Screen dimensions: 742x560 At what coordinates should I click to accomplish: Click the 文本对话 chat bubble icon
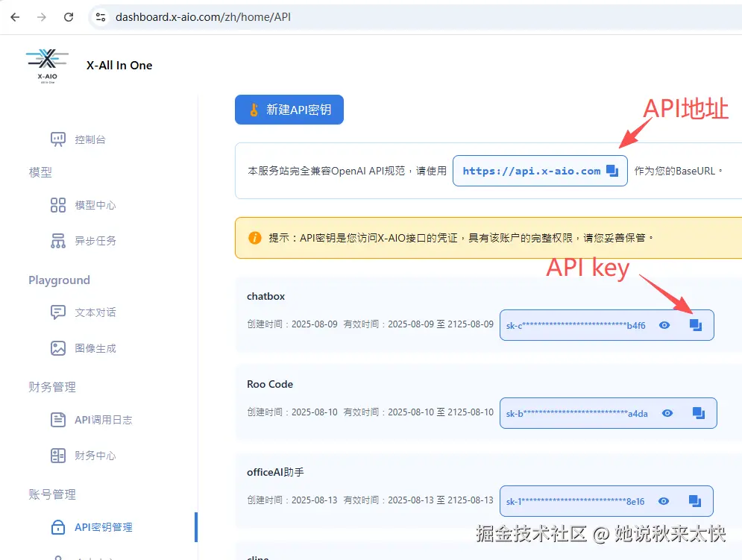(58, 312)
